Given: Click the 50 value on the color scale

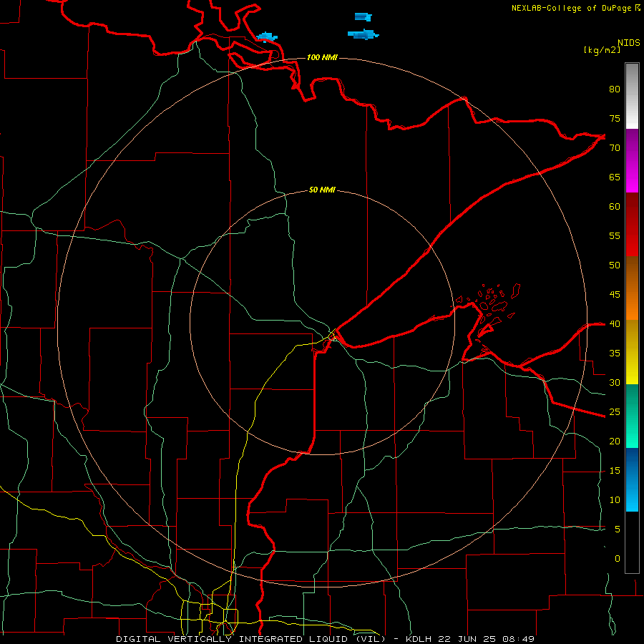Looking at the screenshot, I should (x=615, y=265).
